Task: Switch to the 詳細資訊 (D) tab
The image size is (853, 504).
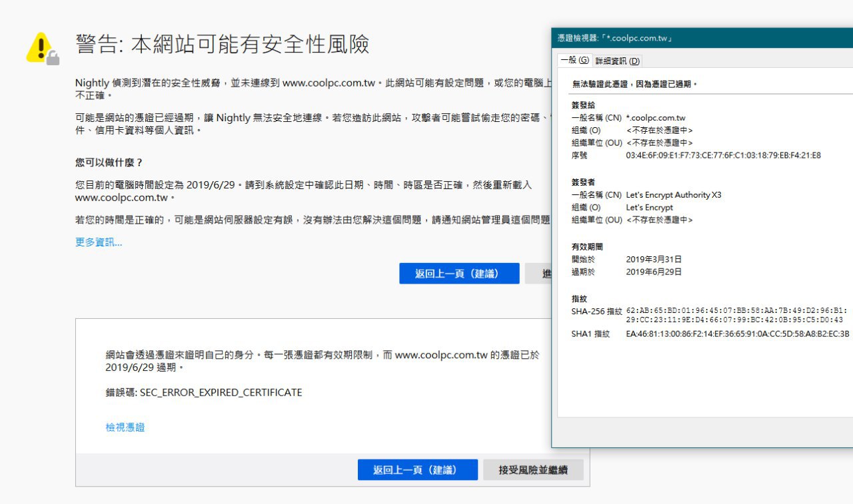Action: tap(617, 61)
